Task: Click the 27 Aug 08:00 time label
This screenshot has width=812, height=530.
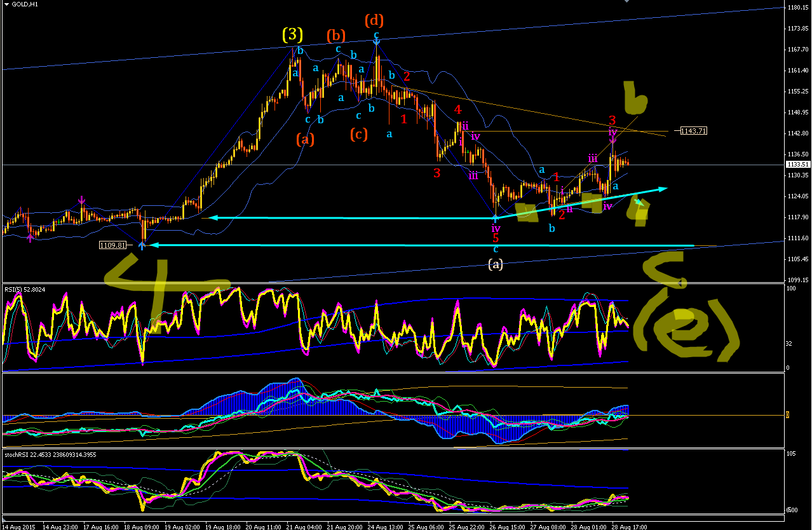Action: [548, 526]
